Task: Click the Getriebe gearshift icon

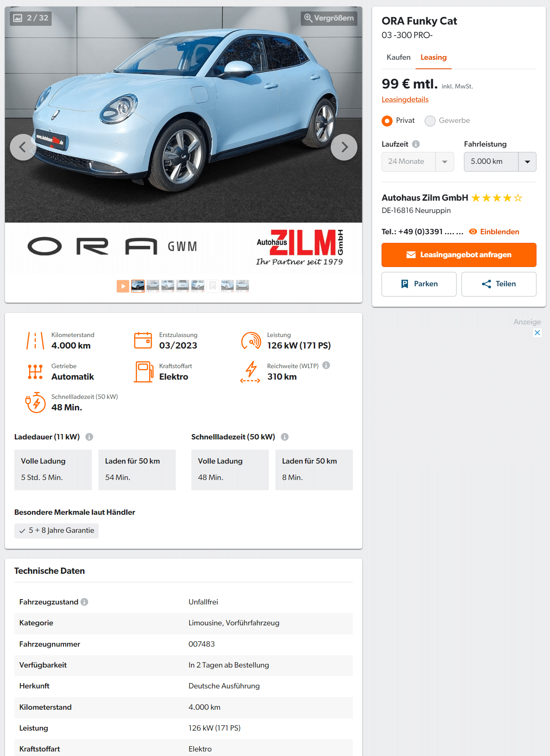Action: point(35,372)
